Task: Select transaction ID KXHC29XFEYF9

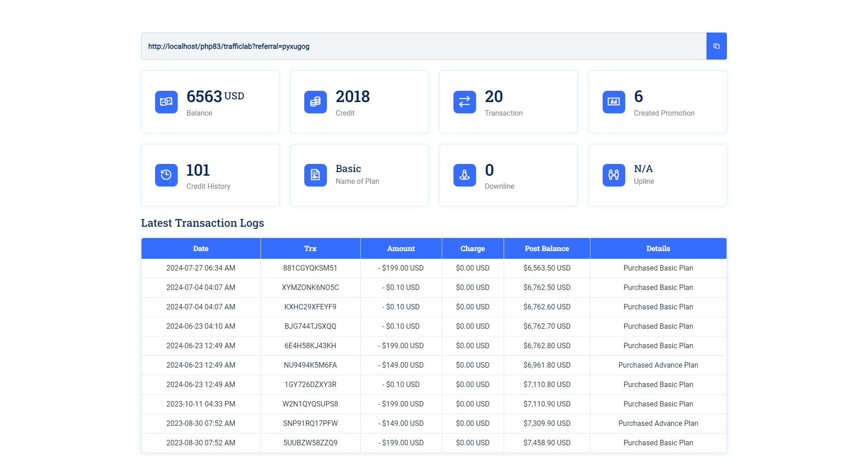Action: pos(311,307)
